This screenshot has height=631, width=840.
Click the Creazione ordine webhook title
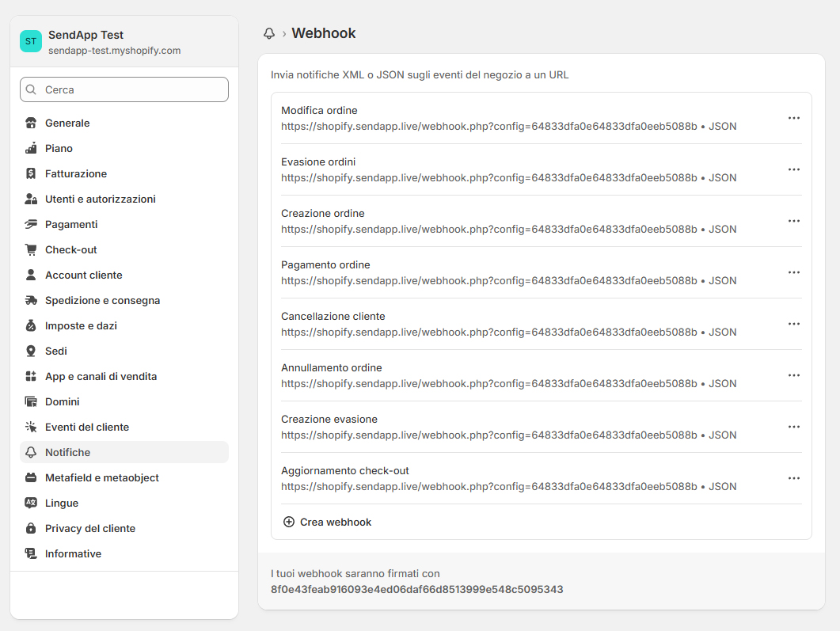coord(322,213)
